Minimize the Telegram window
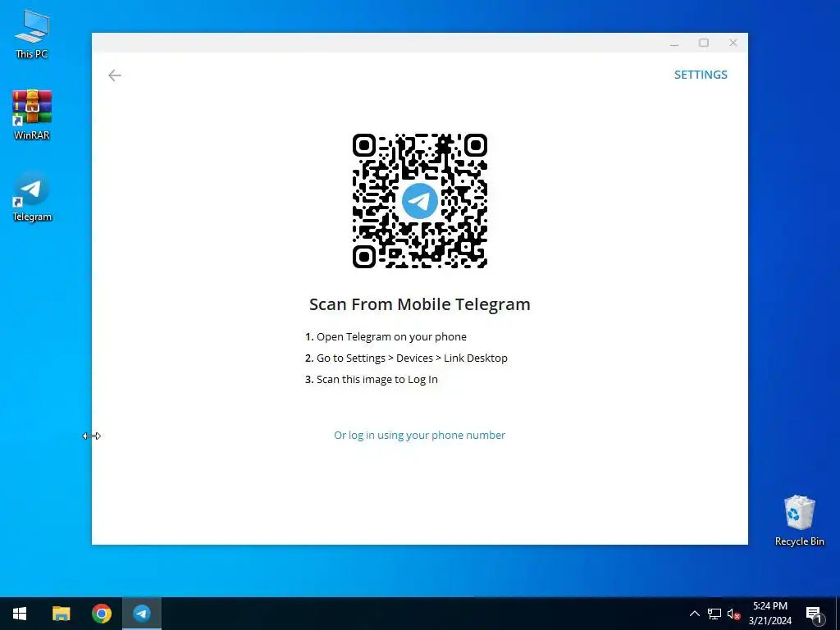Screen dimensions: 840x630 [x=674, y=43]
